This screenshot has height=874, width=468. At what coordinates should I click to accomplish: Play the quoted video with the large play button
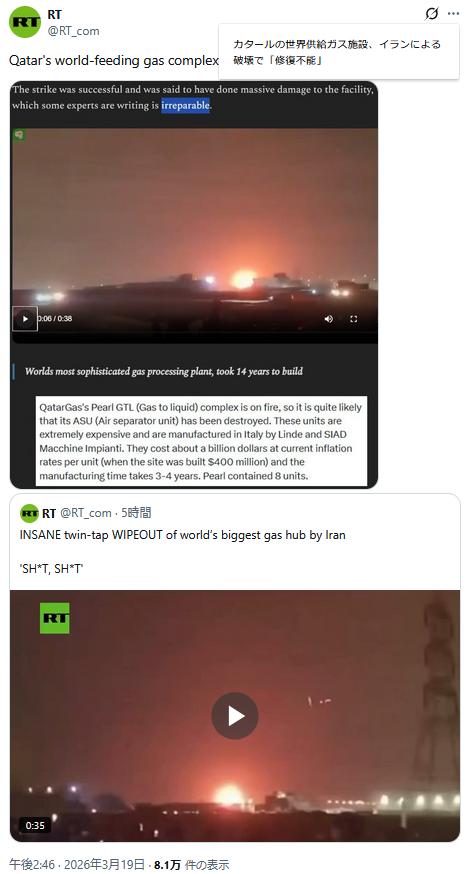coord(235,716)
